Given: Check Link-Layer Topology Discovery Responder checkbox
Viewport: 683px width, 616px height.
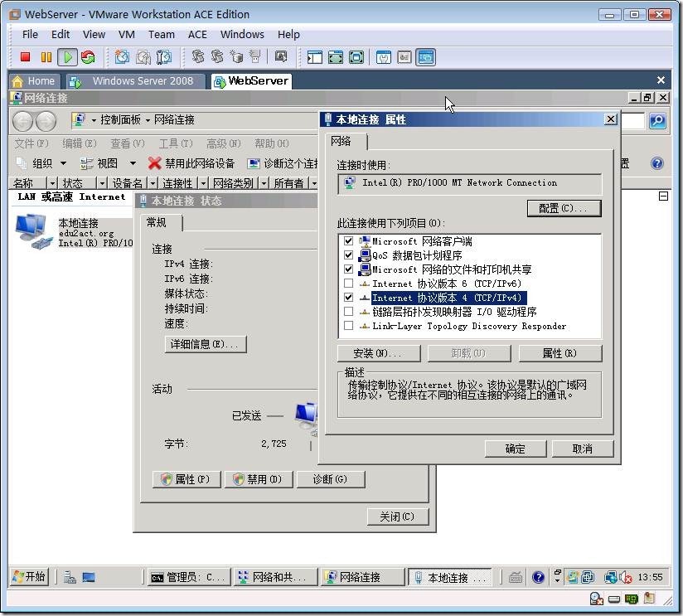Looking at the screenshot, I should pyautogui.click(x=348, y=326).
